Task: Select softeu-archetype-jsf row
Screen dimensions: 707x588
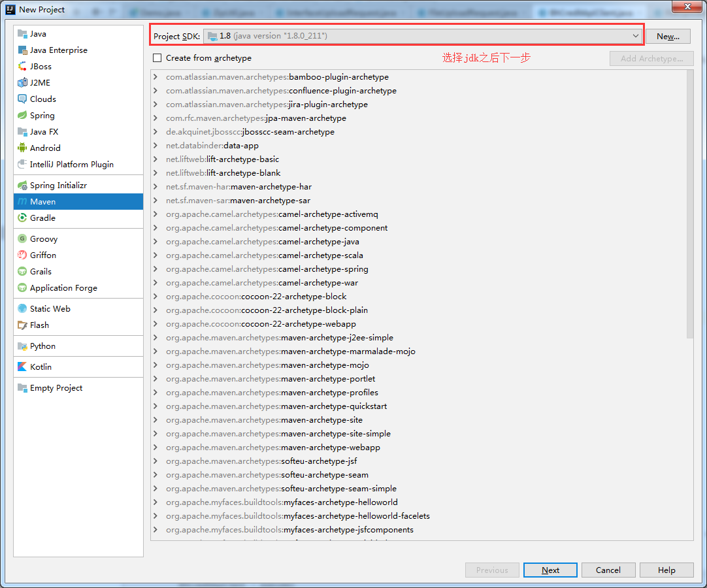Action: 419,461
